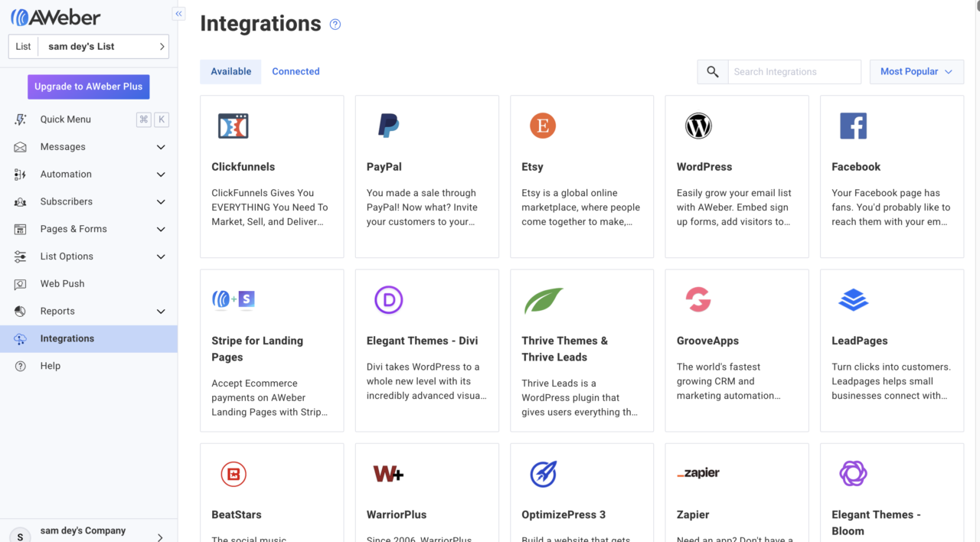Click the search magnifier icon
Screen dimensions: 980x542
713,72
